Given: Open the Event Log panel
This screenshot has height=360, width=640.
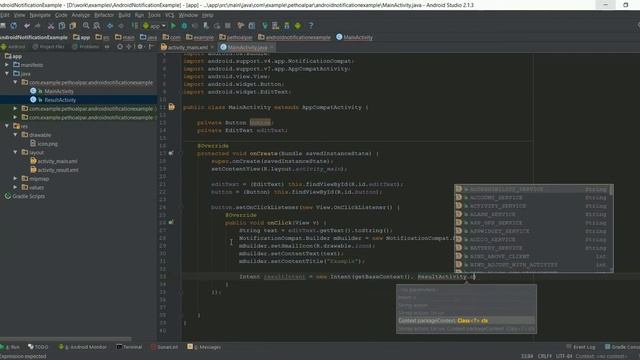Looking at the screenshot, I should pos(581,347).
